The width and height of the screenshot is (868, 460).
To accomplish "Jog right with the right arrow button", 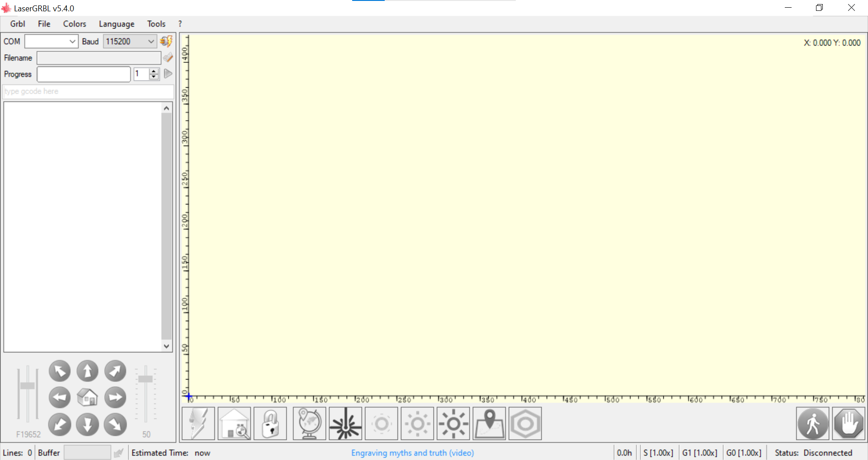I will [x=115, y=398].
